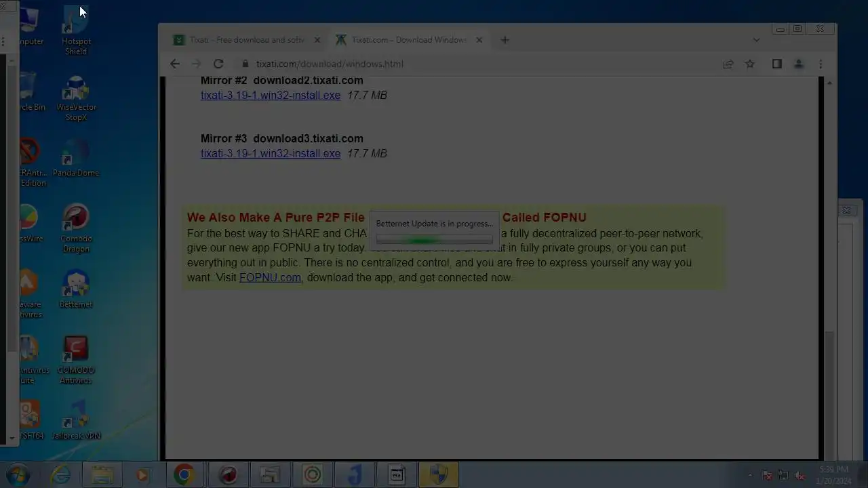The height and width of the screenshot is (488, 868).
Task: Open Chrome three-dot menu
Action: [x=821, y=64]
